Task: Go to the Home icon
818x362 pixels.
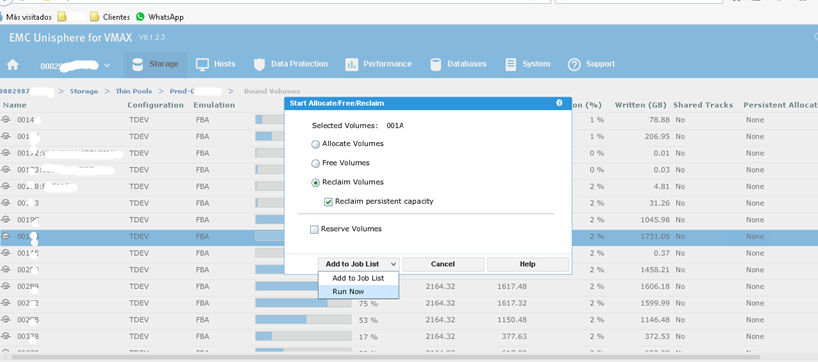Action: pyautogui.click(x=13, y=65)
